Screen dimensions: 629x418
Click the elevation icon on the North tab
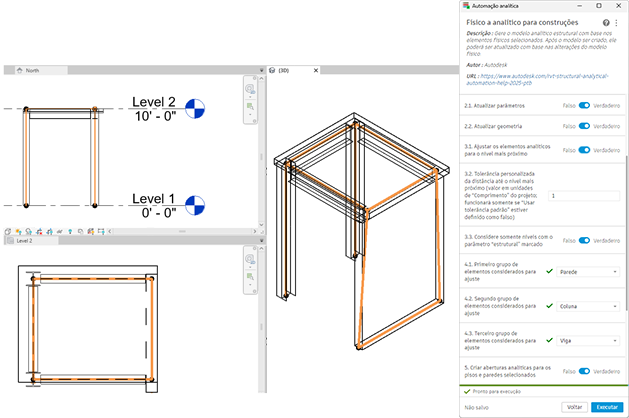(x=19, y=70)
